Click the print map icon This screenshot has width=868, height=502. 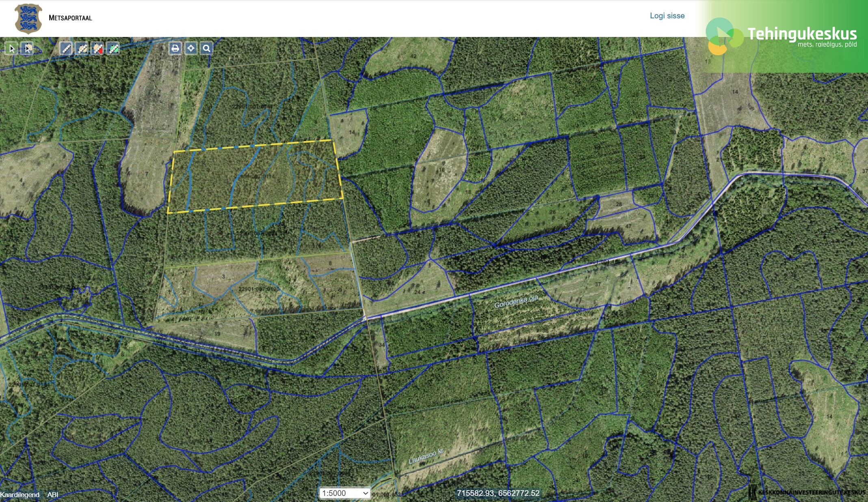pyautogui.click(x=175, y=48)
